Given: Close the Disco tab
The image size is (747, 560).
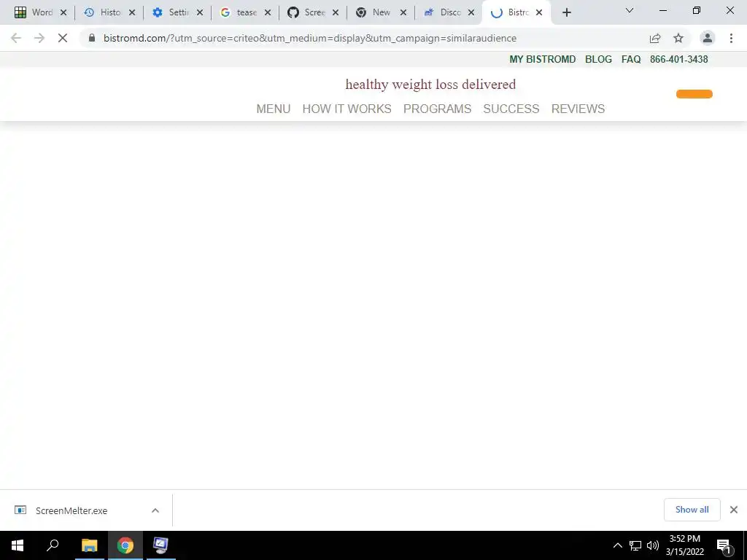Looking at the screenshot, I should (471, 12).
